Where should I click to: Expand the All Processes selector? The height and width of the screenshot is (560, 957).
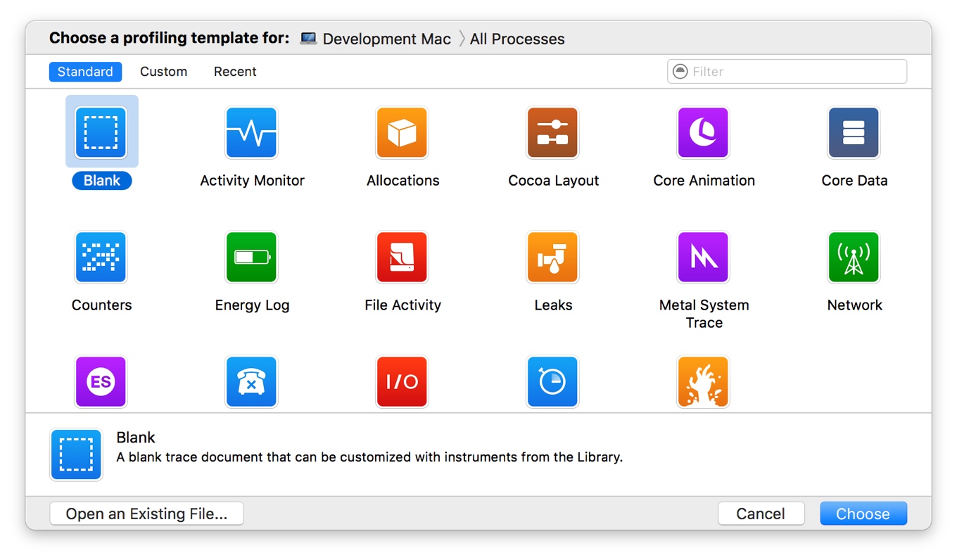(x=516, y=39)
